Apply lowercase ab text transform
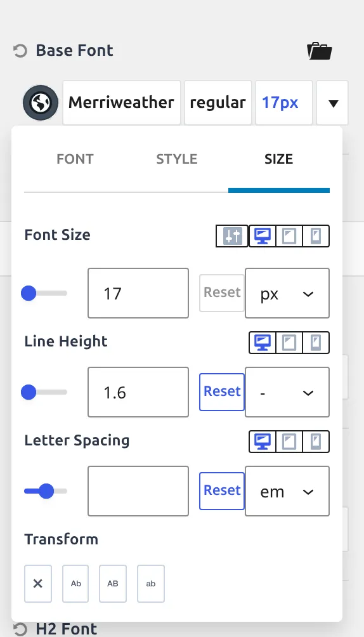 [151, 583]
